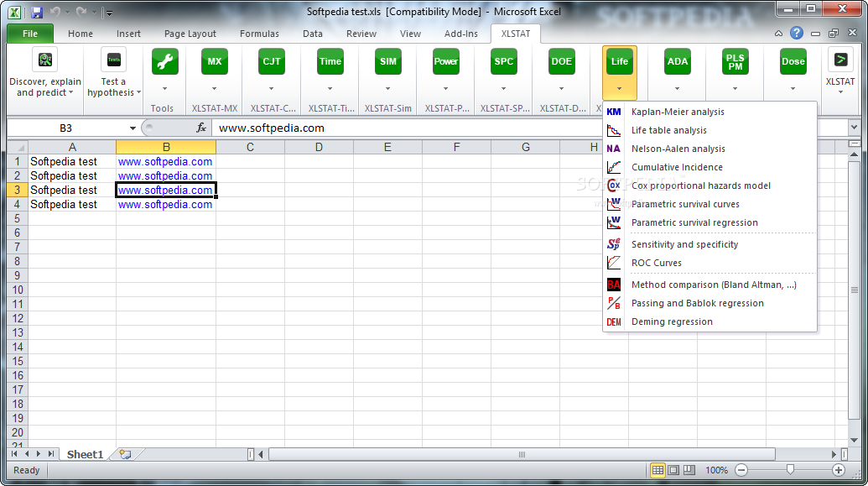Select Life table analysis menu item
Viewport: 868px width, 486px height.
(709, 130)
